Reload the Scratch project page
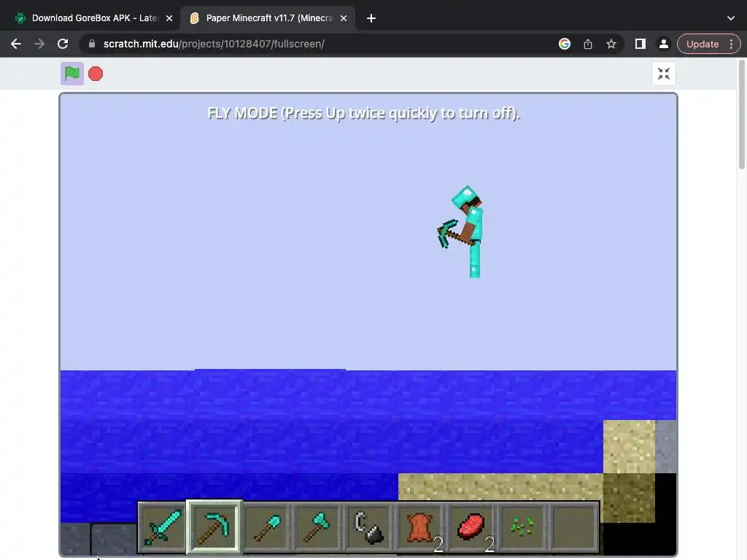747x560 pixels. click(63, 44)
